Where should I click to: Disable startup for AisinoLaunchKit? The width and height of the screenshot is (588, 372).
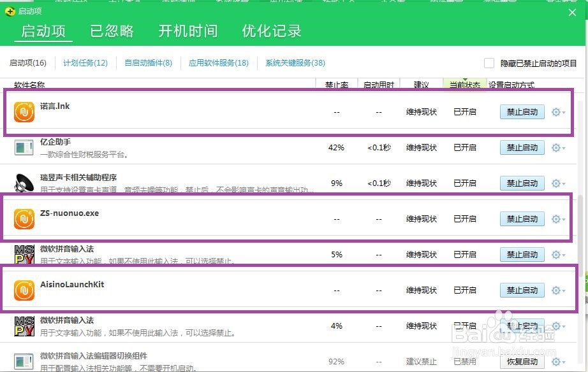(x=522, y=290)
